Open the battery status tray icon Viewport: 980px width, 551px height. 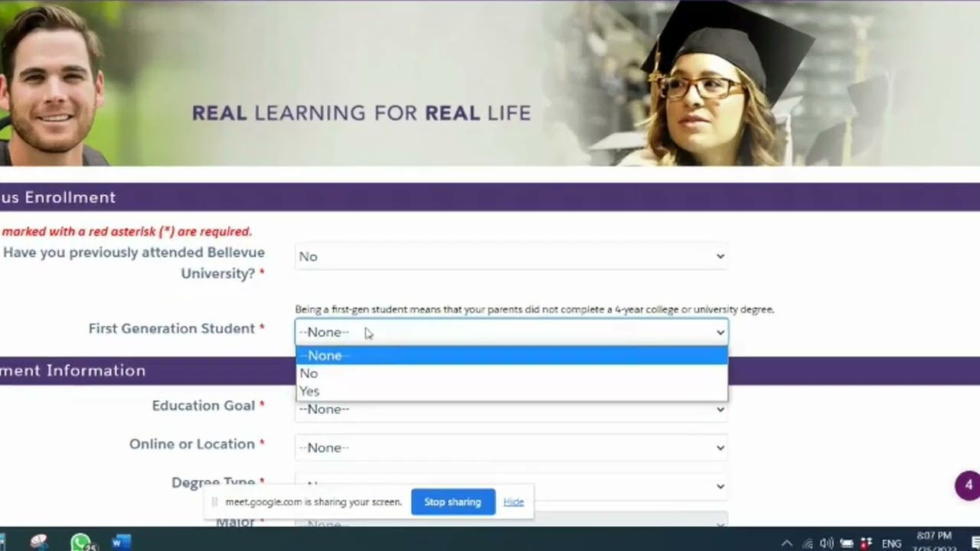tap(847, 543)
